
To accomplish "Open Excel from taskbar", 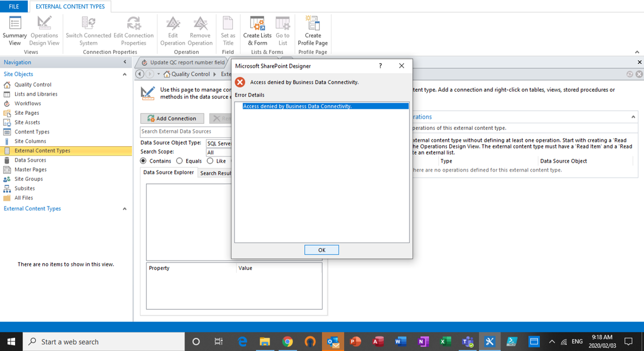I will point(446,341).
